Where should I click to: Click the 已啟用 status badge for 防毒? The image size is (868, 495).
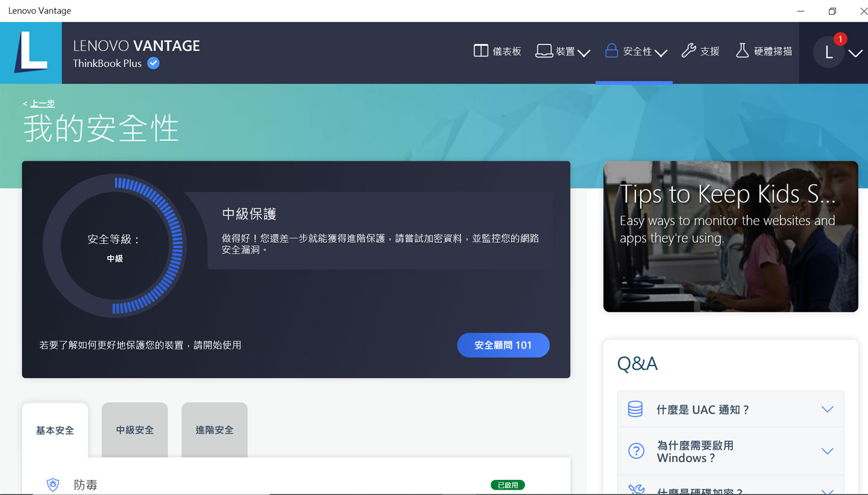click(x=508, y=485)
